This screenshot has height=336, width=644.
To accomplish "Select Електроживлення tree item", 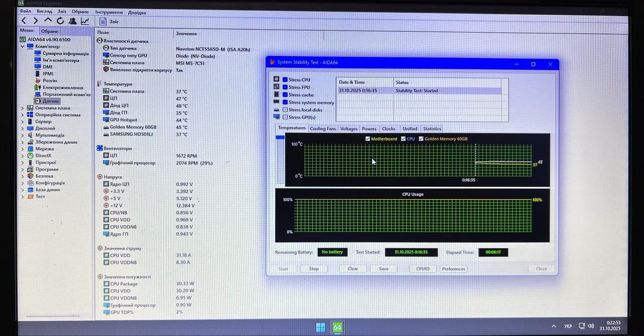I will [63, 87].
